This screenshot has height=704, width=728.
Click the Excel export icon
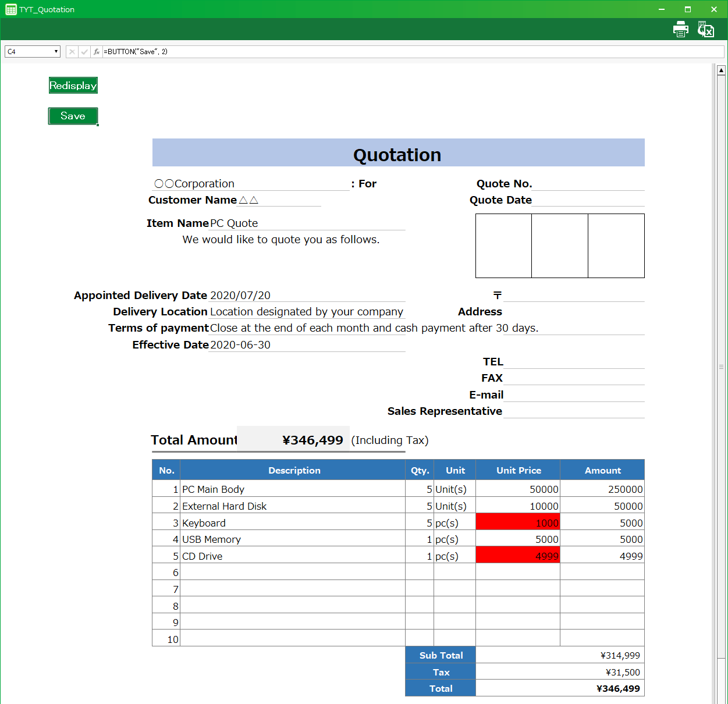(x=705, y=29)
